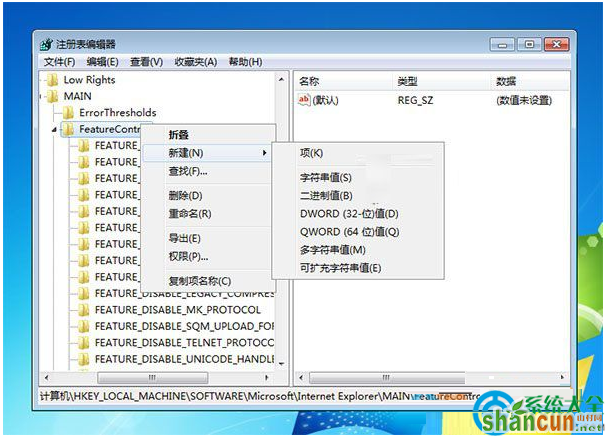
Task: Click the Registry Editor title bar icon
Action: [46, 45]
